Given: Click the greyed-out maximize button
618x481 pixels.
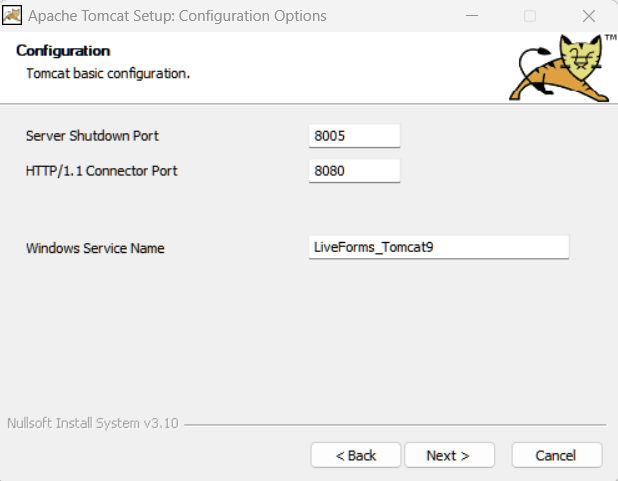Looking at the screenshot, I should (x=530, y=16).
